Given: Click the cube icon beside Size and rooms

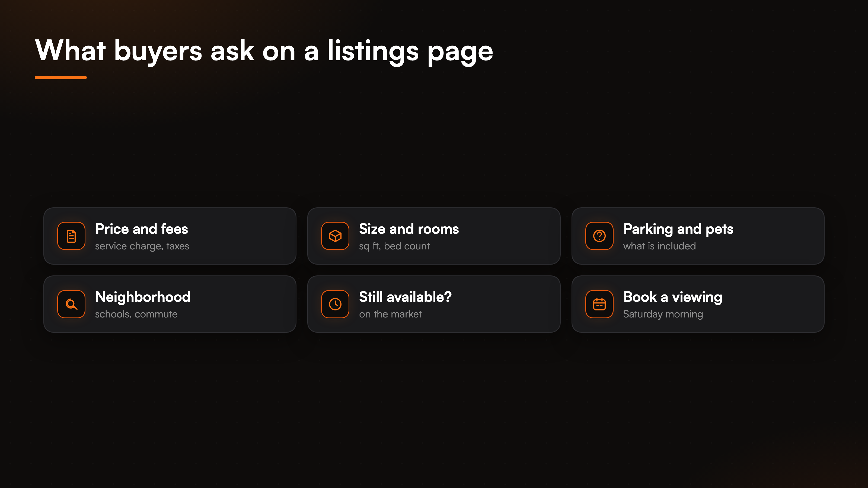Looking at the screenshot, I should pos(335,236).
